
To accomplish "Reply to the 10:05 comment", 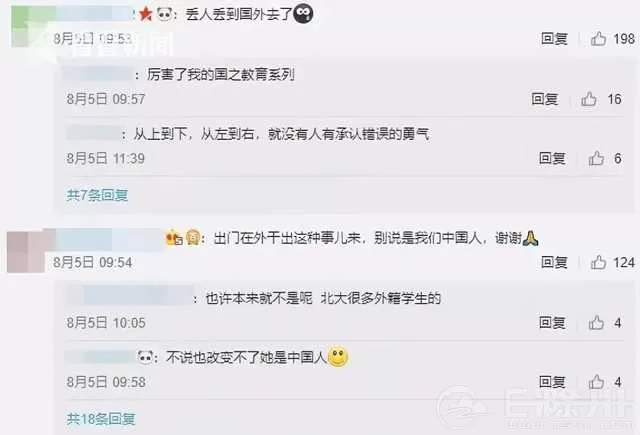I will point(552,323).
